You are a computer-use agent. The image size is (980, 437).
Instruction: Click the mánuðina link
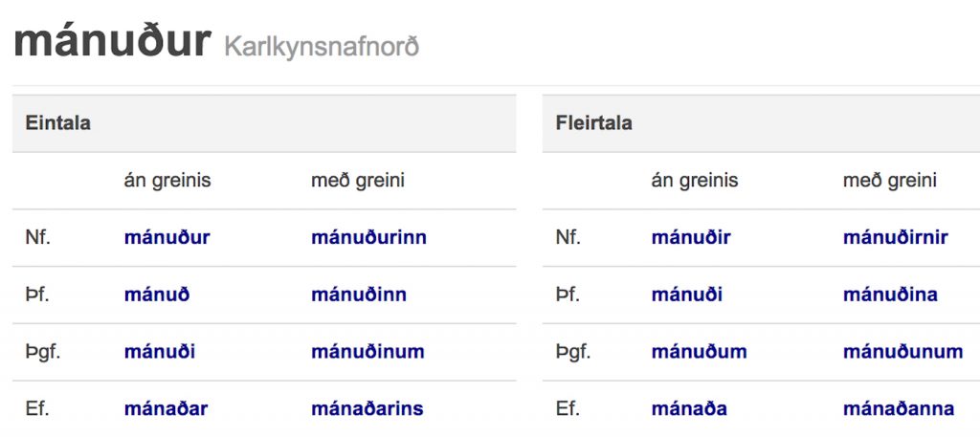(890, 295)
